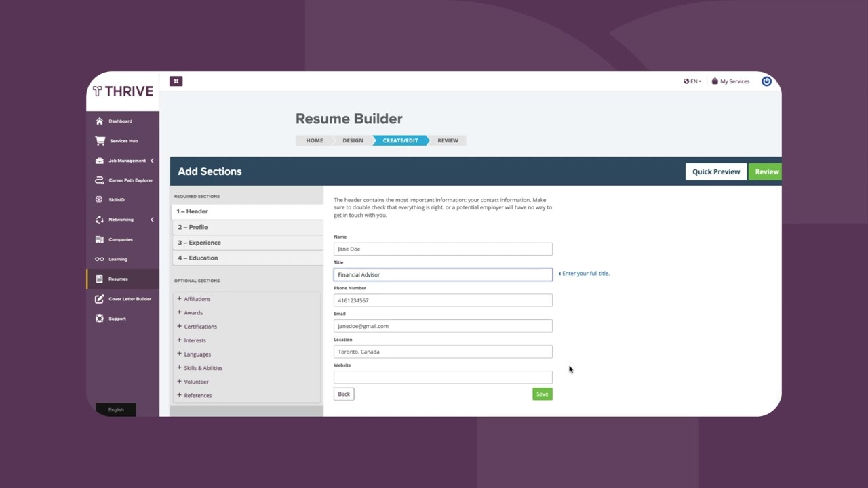Click the Career Path Explorer icon
This screenshot has width=868, height=488.
pyautogui.click(x=100, y=180)
